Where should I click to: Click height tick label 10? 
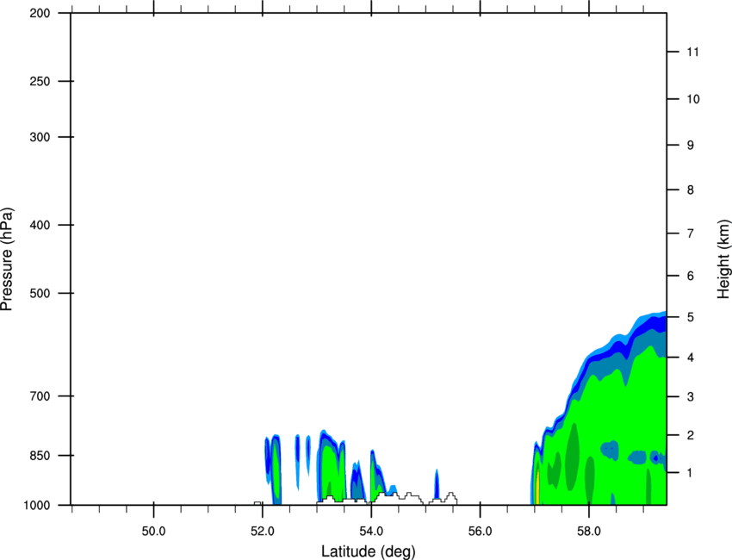coord(693,99)
